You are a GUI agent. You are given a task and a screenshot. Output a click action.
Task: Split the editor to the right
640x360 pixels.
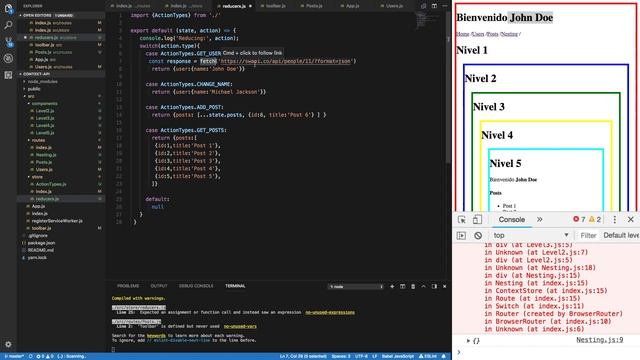[x=434, y=6]
